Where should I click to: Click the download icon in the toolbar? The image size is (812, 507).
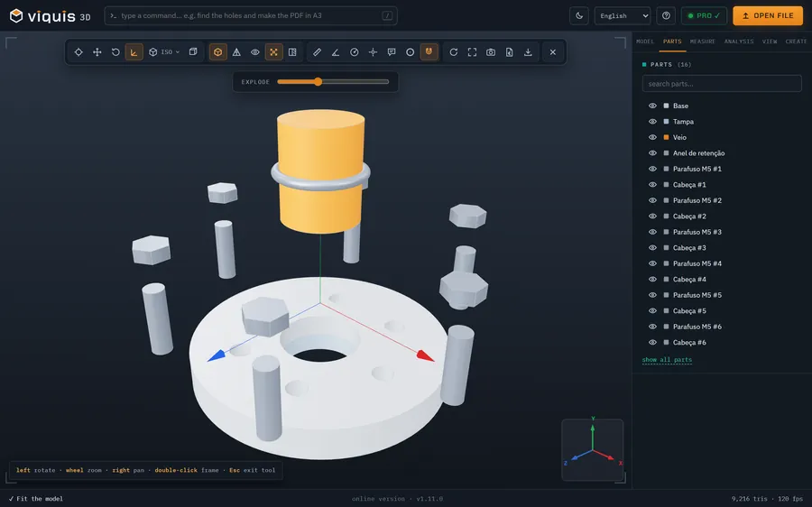coord(528,52)
